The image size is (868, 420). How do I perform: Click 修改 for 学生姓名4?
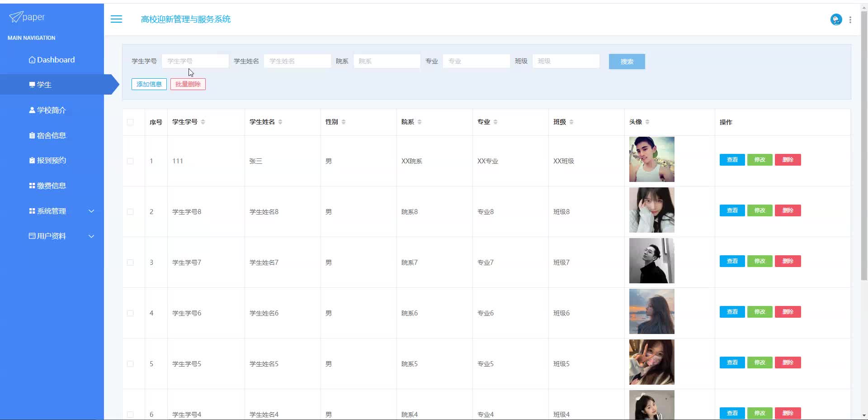pyautogui.click(x=760, y=413)
